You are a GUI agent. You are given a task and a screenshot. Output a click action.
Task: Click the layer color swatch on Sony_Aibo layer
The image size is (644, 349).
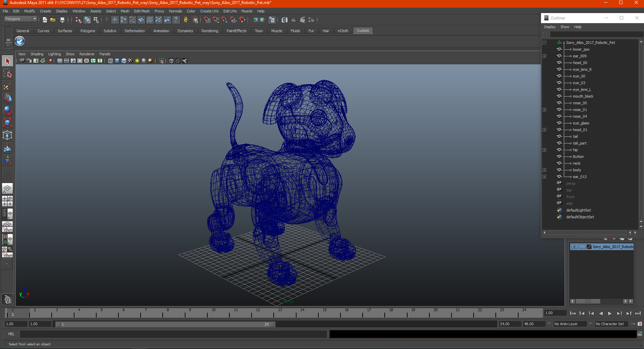point(589,247)
